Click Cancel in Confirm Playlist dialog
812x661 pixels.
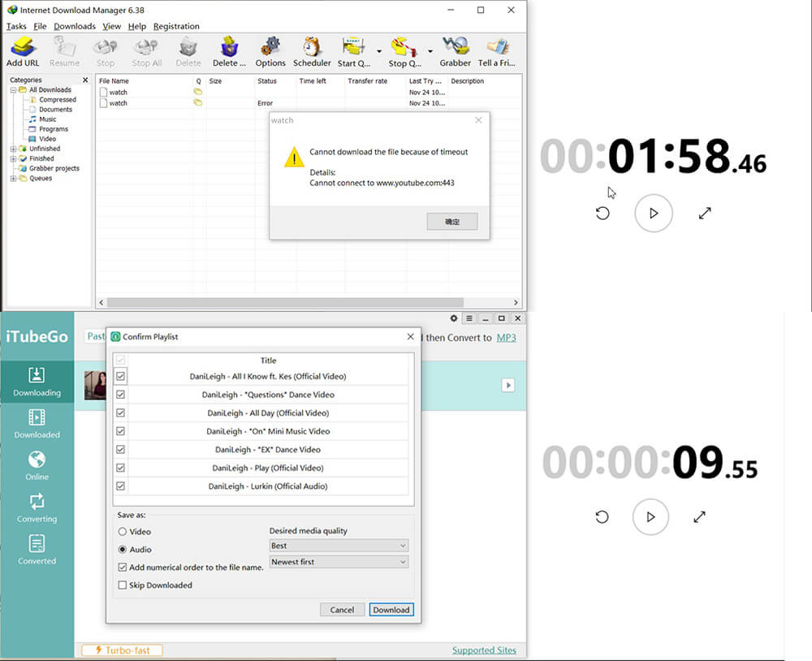(x=343, y=610)
